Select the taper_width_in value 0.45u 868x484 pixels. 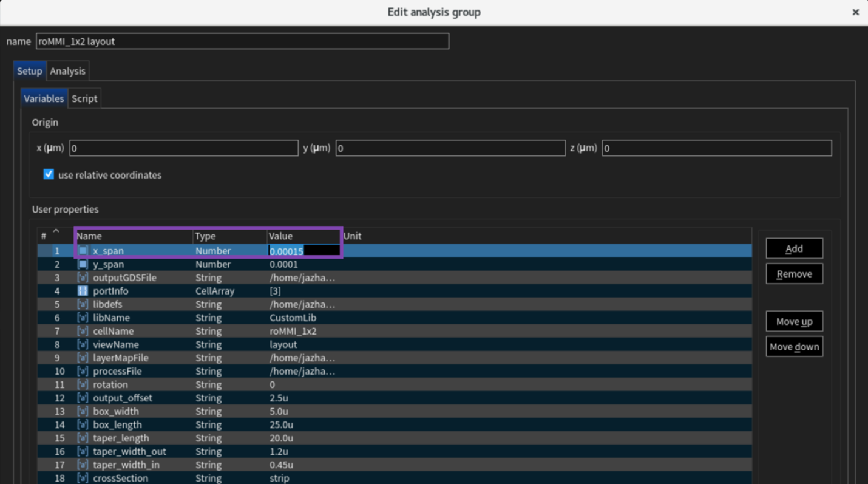tap(281, 465)
